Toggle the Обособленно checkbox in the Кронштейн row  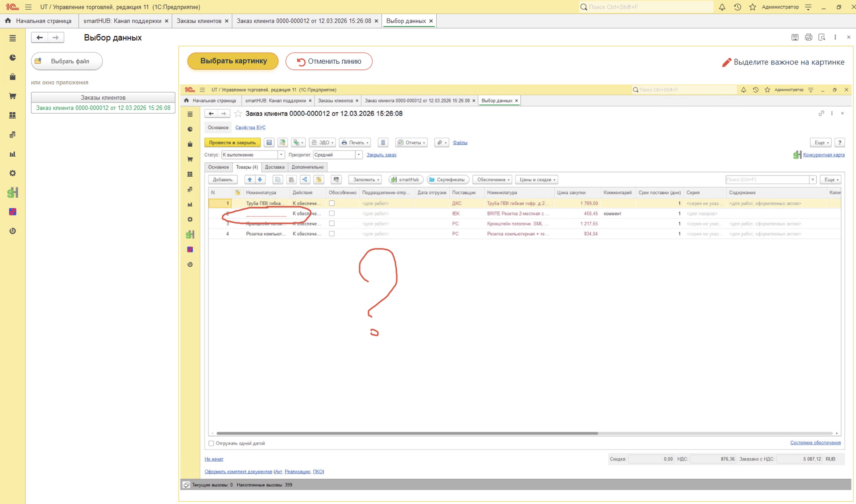tap(331, 224)
